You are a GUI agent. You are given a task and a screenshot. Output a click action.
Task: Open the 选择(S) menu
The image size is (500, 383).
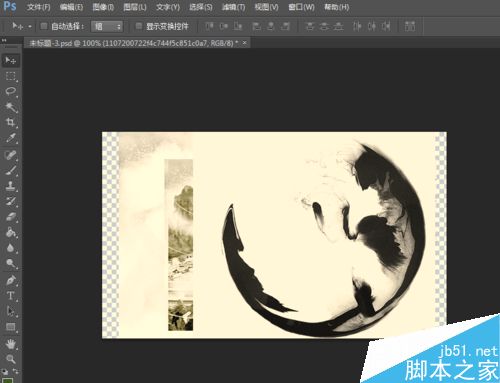(201, 7)
